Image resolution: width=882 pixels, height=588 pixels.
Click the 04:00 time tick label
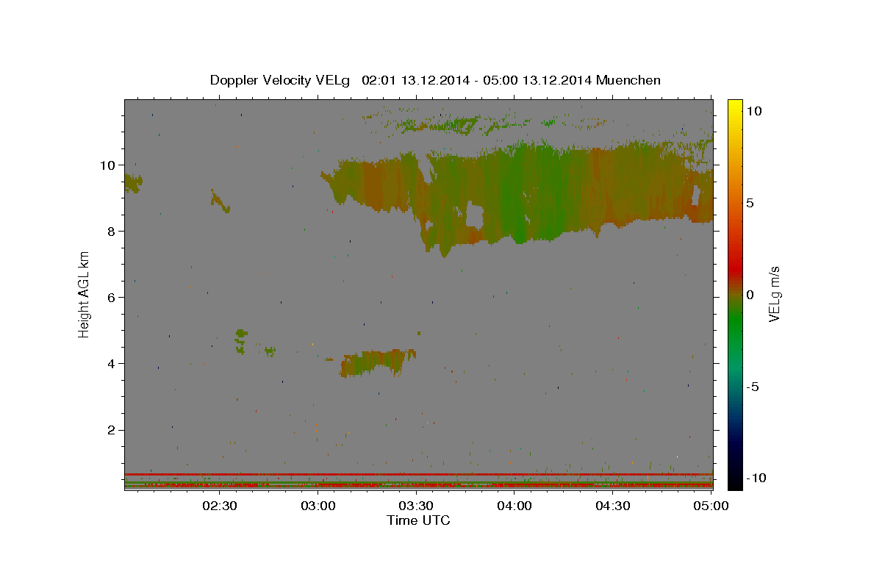coord(514,506)
